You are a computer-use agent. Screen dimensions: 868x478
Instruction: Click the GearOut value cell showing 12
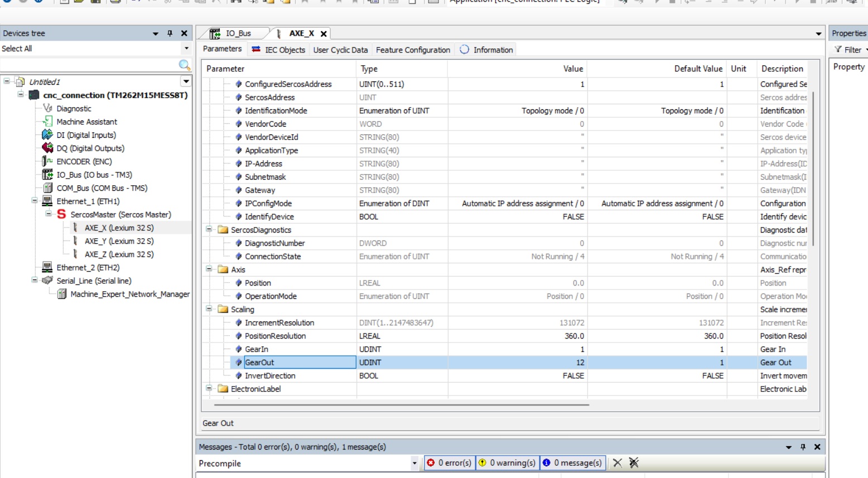517,363
